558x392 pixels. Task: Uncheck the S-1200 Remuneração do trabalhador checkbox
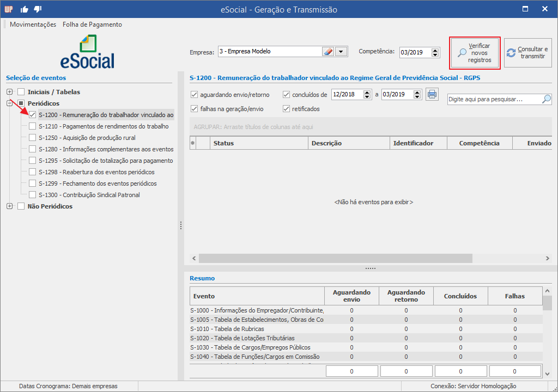pyautogui.click(x=32, y=114)
